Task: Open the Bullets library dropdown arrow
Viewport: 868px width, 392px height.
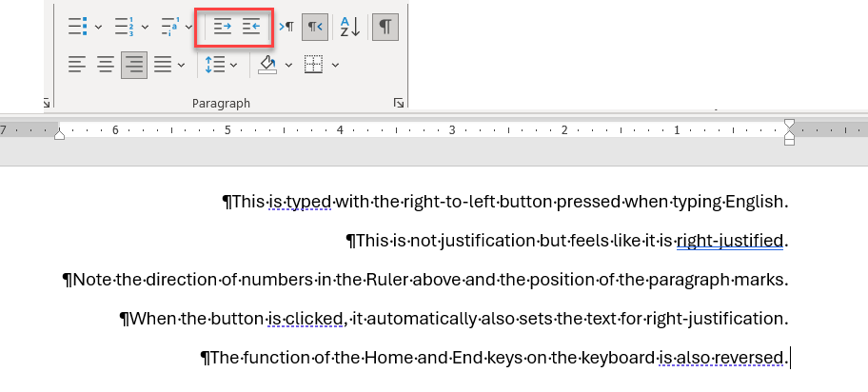Action: [99, 26]
